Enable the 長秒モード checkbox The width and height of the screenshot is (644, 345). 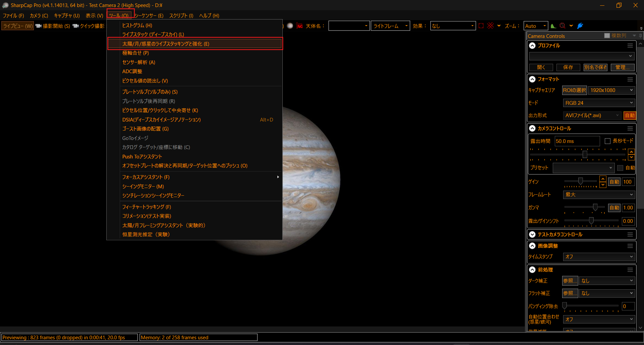pyautogui.click(x=607, y=141)
